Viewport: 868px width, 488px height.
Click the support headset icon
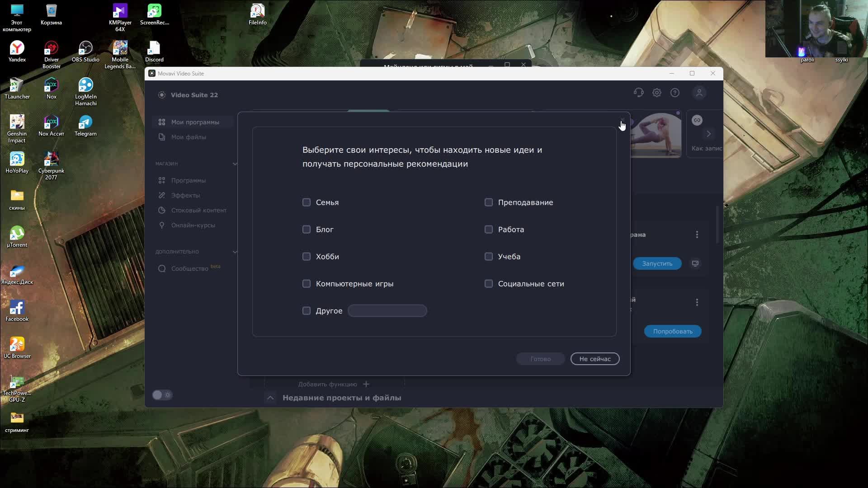[x=638, y=93]
